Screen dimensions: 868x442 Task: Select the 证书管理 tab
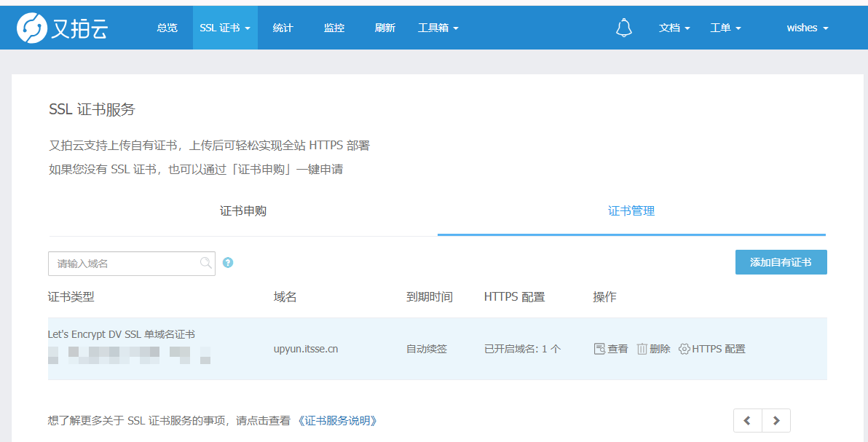(x=631, y=211)
